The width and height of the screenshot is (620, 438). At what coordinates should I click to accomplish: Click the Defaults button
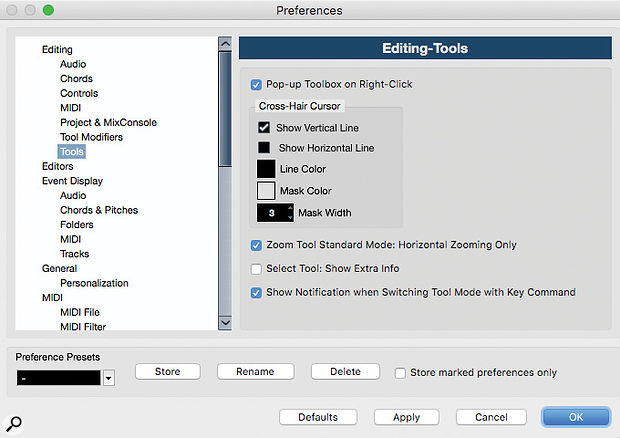(x=318, y=417)
